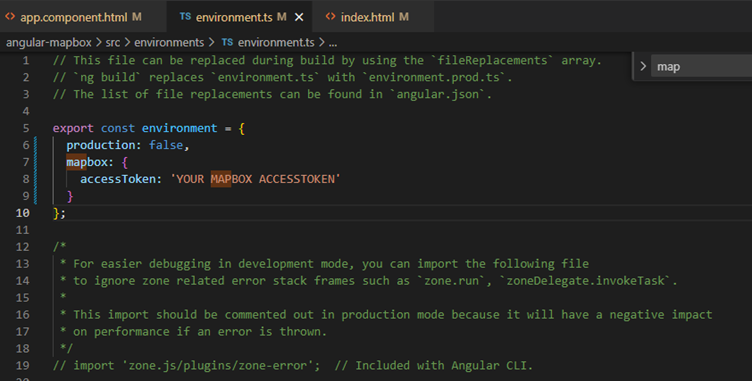The width and height of the screenshot is (752, 381).
Task: Click line number 5 in the gutter
Action: click(26, 128)
